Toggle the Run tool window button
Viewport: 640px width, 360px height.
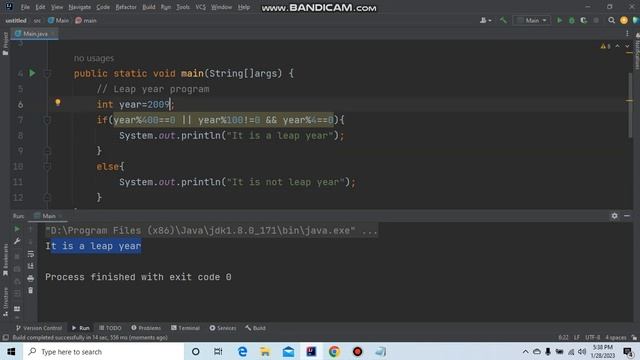[81, 328]
